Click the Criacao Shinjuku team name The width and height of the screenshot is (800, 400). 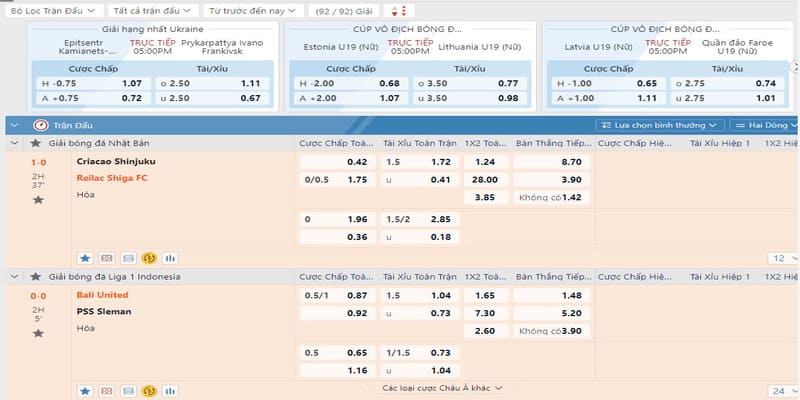(x=116, y=162)
